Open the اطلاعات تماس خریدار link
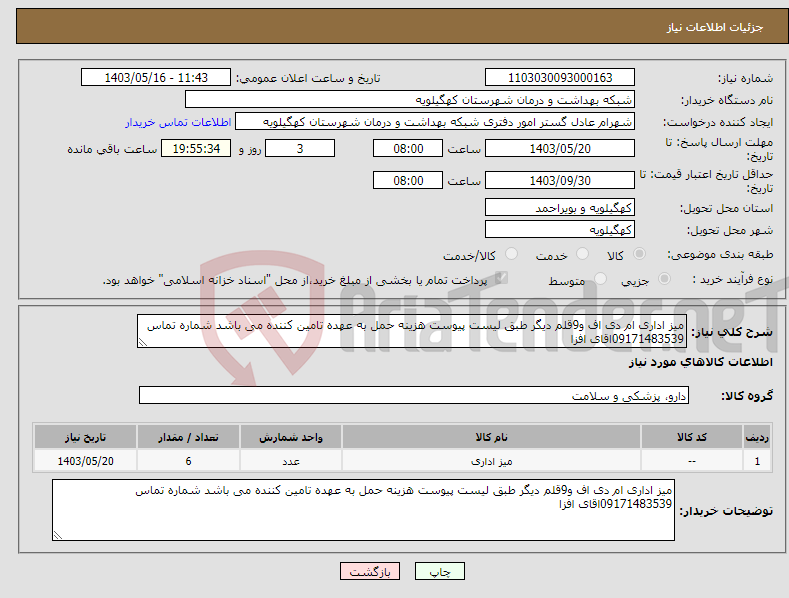The width and height of the screenshot is (789, 598). coord(178,122)
